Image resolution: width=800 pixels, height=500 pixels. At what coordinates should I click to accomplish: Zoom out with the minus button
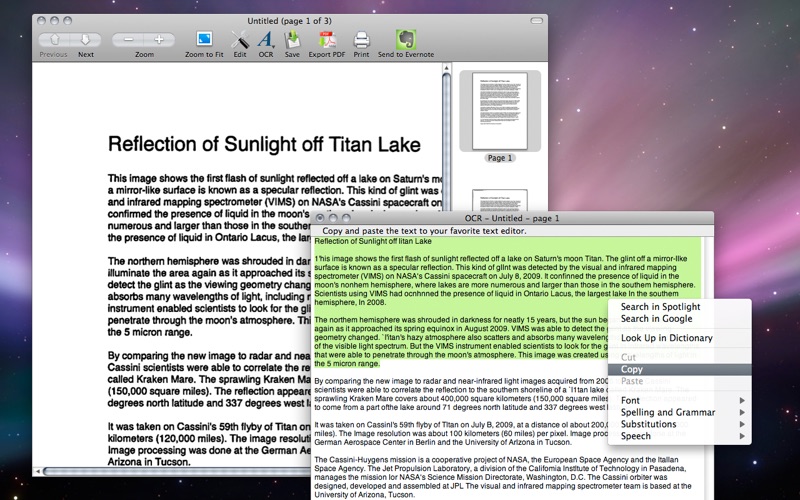point(128,39)
